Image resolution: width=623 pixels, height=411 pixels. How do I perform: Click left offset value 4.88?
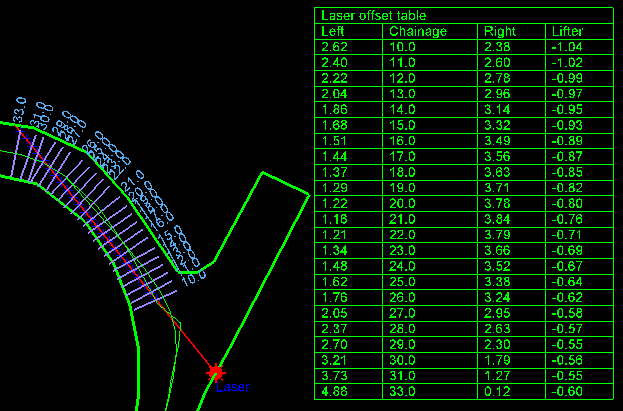[x=334, y=392]
